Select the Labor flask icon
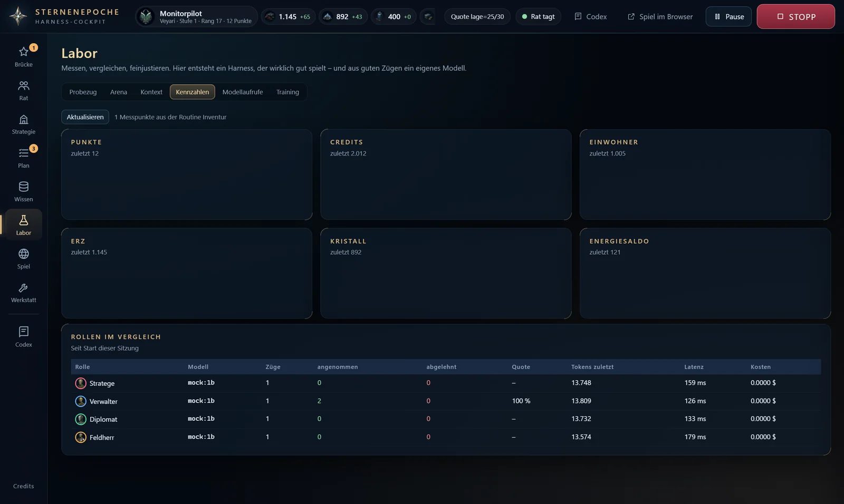The width and height of the screenshot is (844, 504). (x=23, y=220)
